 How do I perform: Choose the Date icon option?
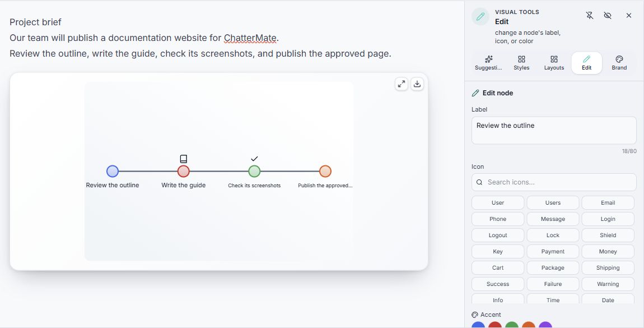(608, 299)
